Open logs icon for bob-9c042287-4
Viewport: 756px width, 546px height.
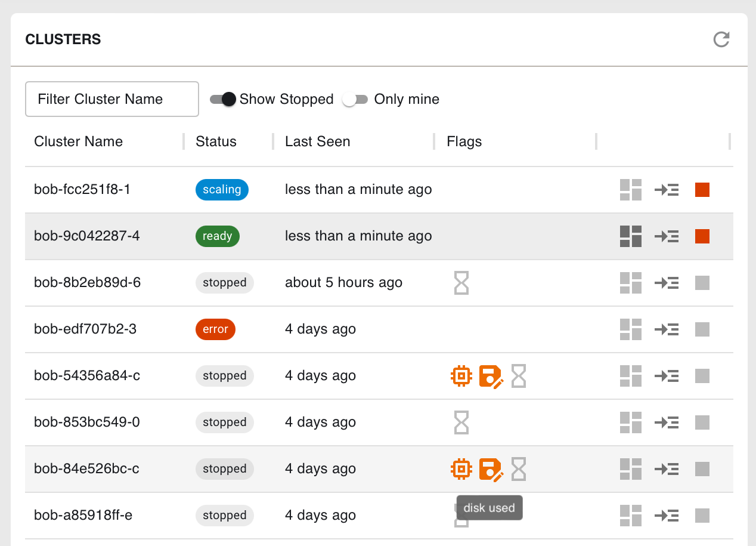[667, 237]
